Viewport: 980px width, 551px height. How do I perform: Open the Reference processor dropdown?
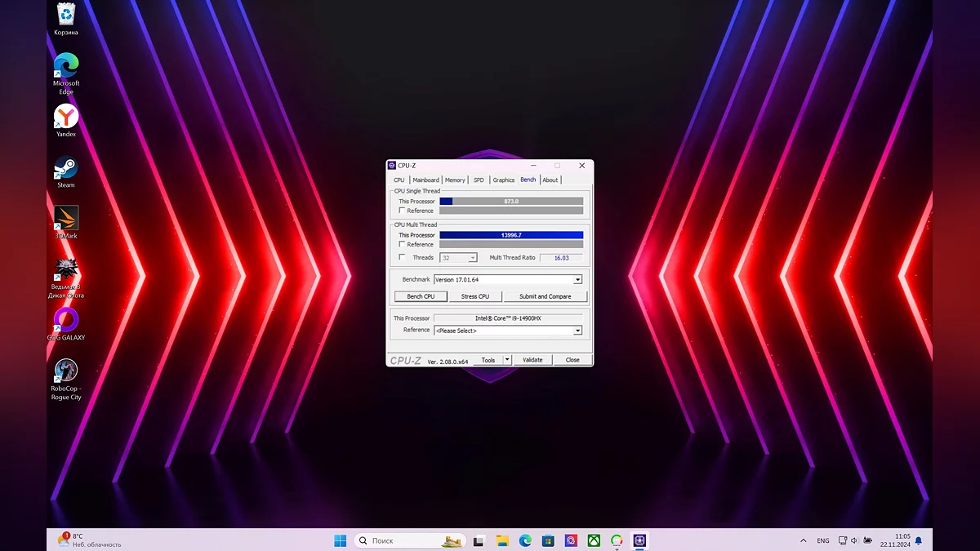(x=577, y=331)
